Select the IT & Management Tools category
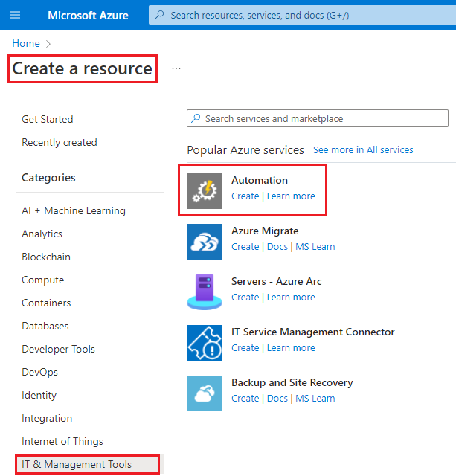The image size is (456, 476). pos(77,464)
